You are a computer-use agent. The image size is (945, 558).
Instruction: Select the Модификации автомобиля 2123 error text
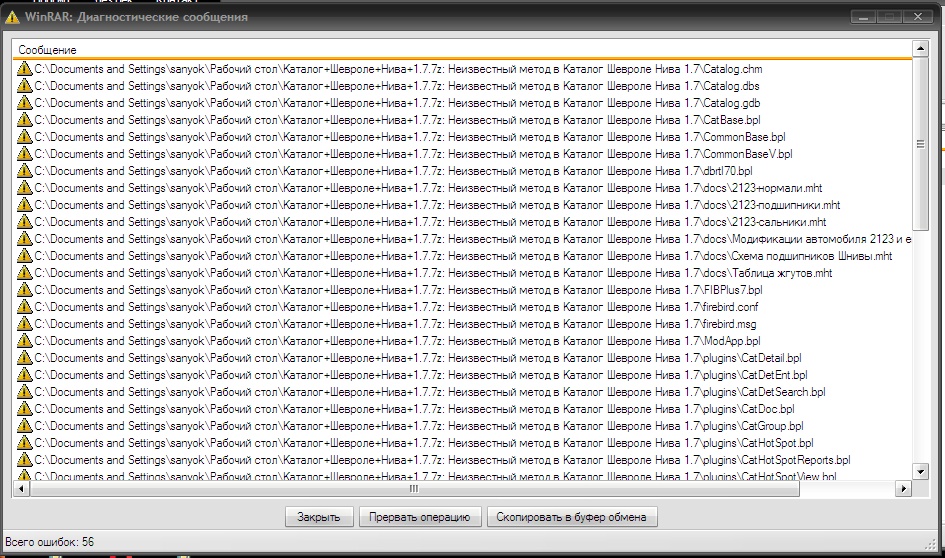[472, 239]
